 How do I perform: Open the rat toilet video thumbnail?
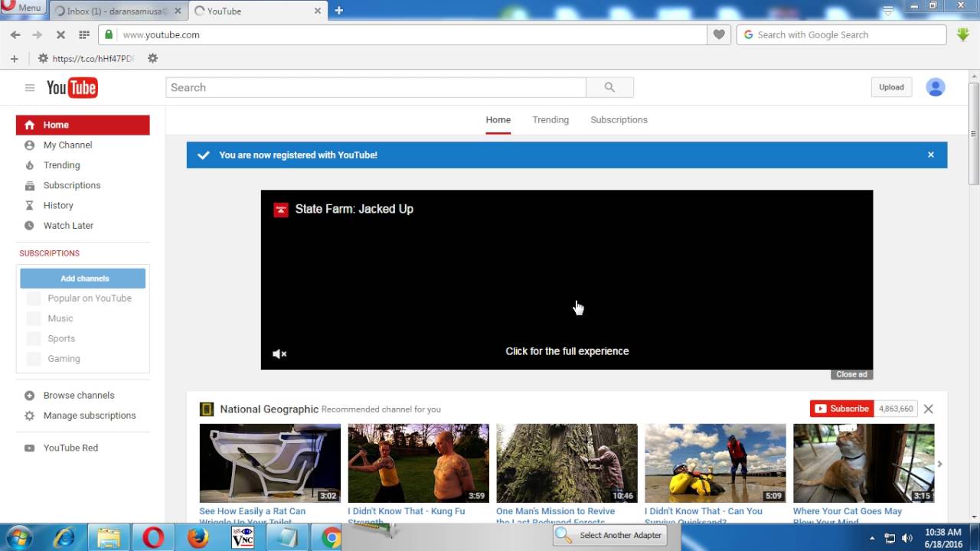pos(270,463)
